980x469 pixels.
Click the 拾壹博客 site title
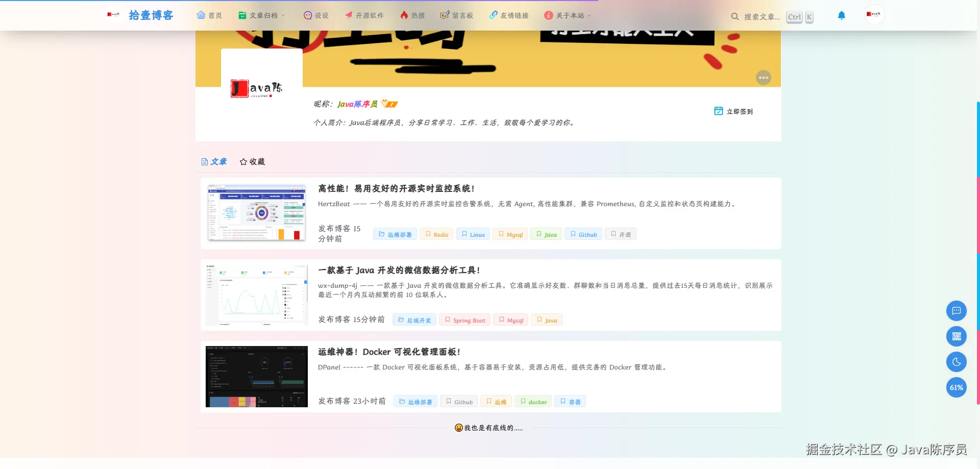click(151, 15)
